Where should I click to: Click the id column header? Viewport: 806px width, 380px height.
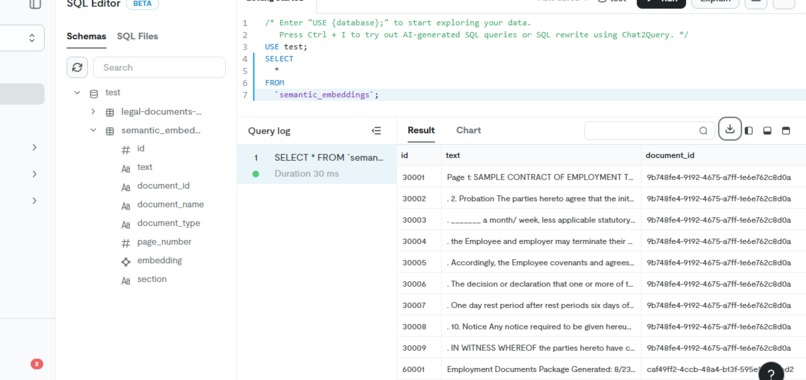click(x=419, y=155)
